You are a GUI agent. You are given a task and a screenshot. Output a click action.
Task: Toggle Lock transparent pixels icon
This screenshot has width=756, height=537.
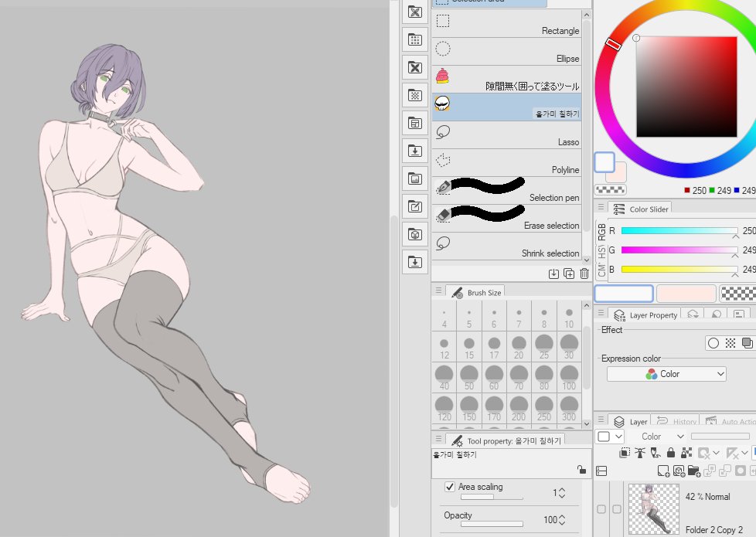[686, 453]
